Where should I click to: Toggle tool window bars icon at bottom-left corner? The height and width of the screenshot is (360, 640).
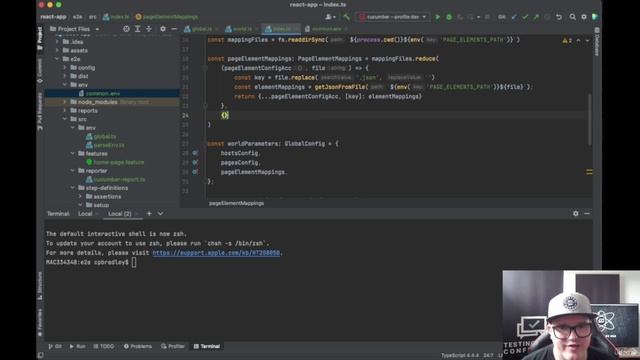(40, 355)
